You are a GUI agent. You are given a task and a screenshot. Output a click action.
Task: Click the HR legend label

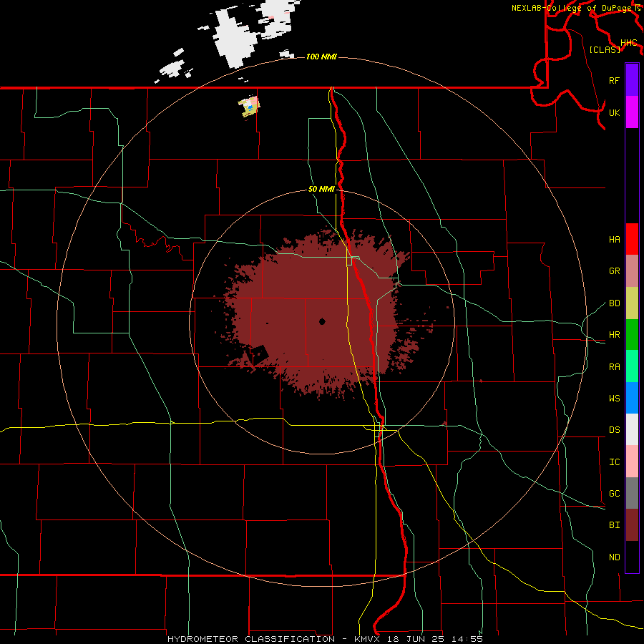(x=615, y=335)
